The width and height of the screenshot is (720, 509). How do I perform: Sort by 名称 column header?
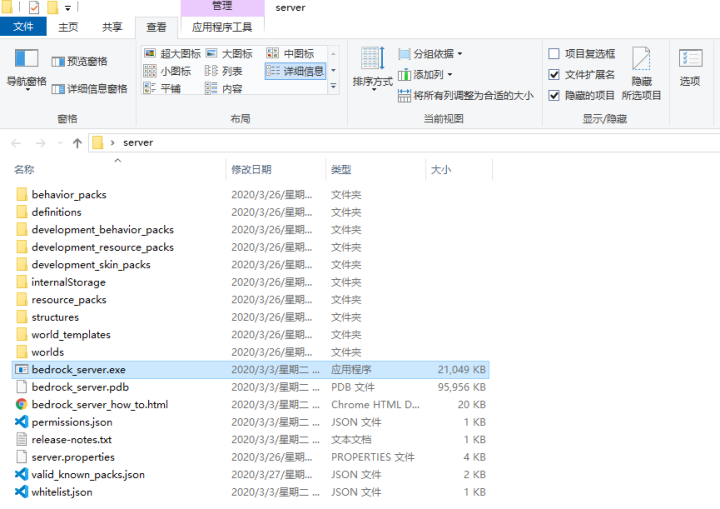(x=118, y=170)
